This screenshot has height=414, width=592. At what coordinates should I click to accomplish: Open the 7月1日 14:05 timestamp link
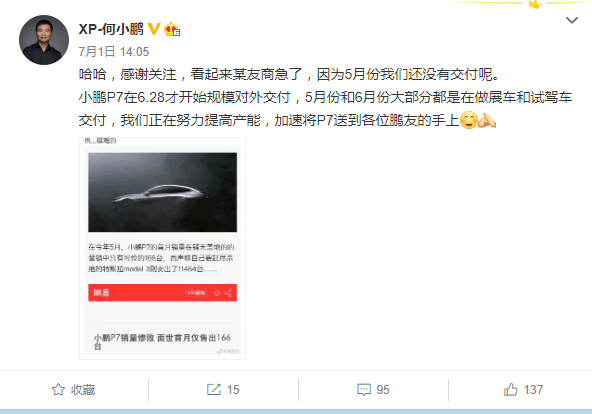(x=114, y=51)
